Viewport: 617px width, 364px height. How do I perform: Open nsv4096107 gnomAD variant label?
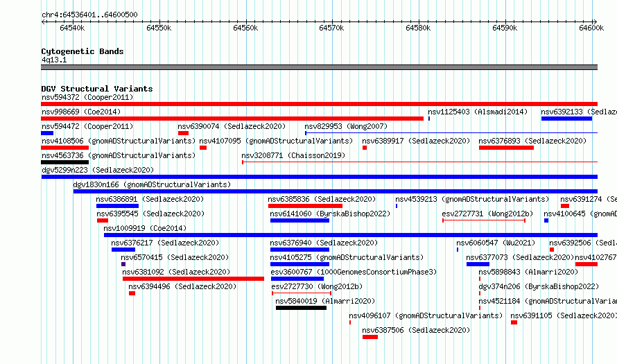tap(426, 315)
